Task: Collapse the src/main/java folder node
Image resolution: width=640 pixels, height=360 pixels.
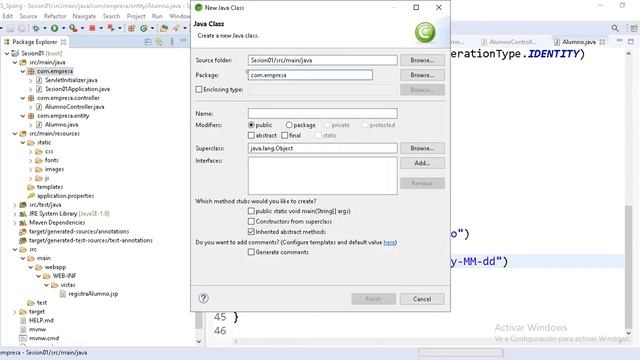Action: pyautogui.click(x=15, y=62)
